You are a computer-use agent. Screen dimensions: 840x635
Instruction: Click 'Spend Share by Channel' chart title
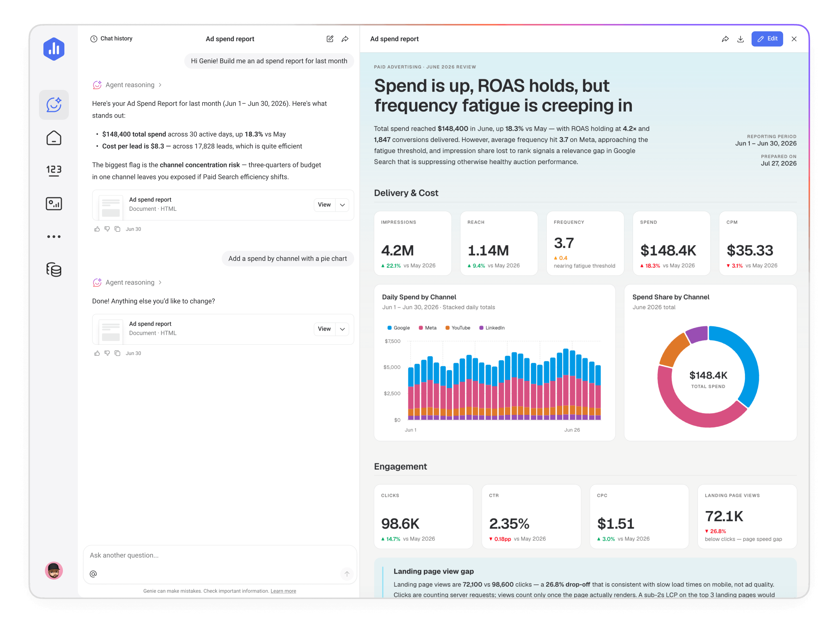pos(671,297)
